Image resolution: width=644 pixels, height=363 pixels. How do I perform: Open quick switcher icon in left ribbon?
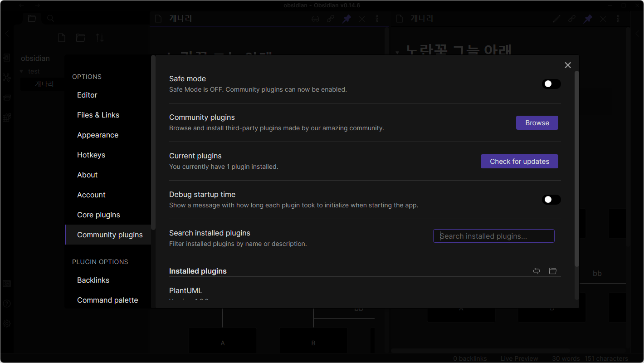6,57
